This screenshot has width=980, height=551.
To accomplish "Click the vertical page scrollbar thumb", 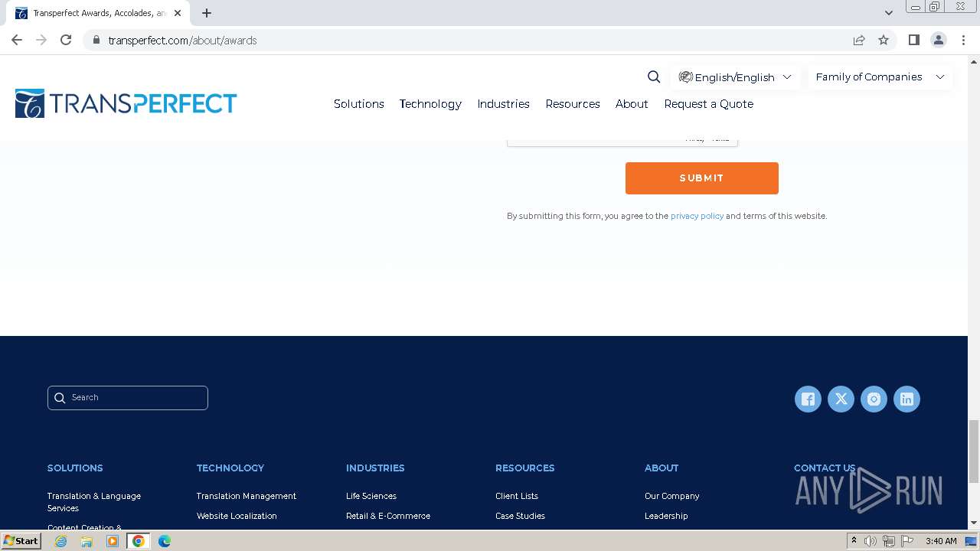I will 974,452.
